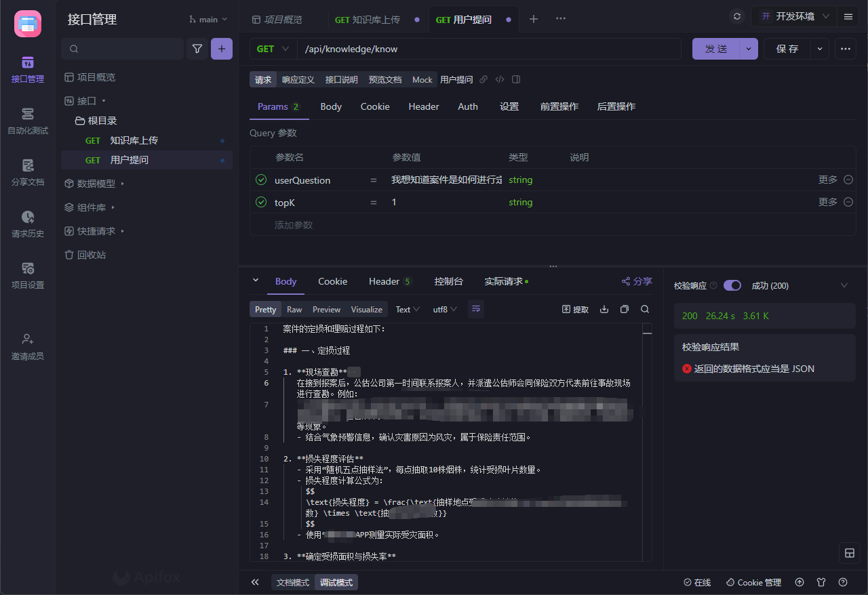Expand the 数据模型 tree node
The width and height of the screenshot is (868, 595).
click(122, 184)
